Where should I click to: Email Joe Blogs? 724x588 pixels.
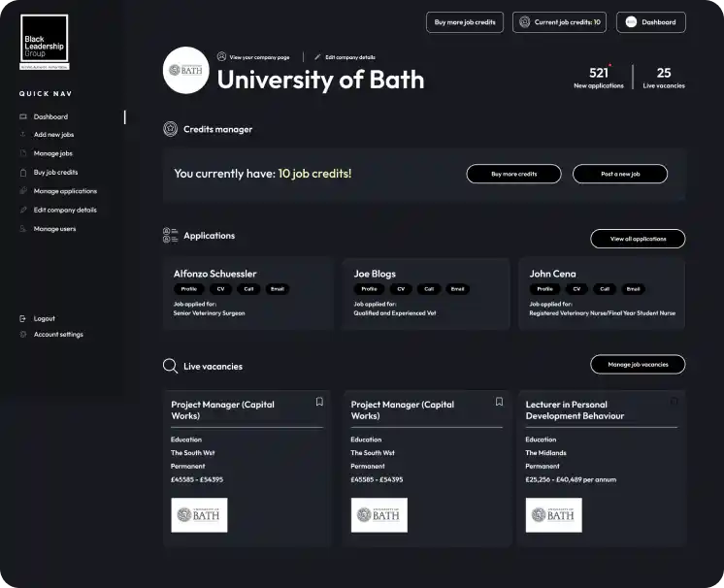pyautogui.click(x=457, y=289)
